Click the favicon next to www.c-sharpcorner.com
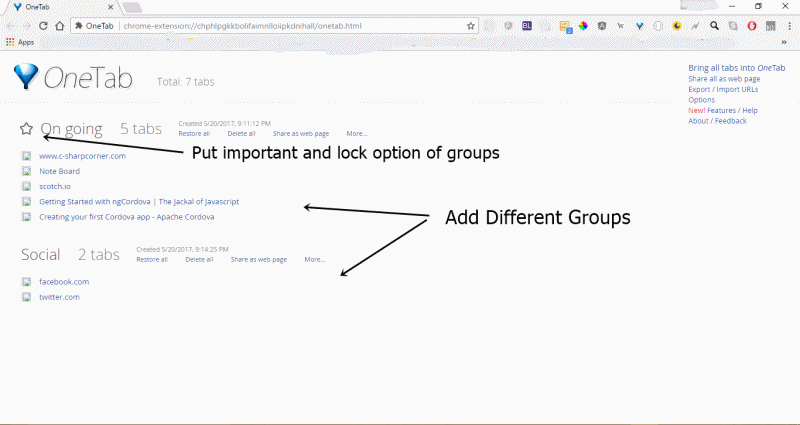Viewport: 800px width, 425px height. (x=26, y=156)
